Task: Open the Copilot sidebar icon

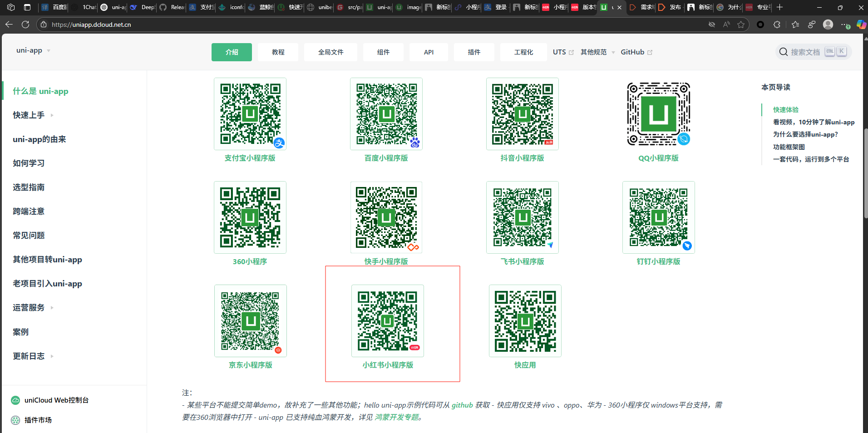Action: pos(861,25)
